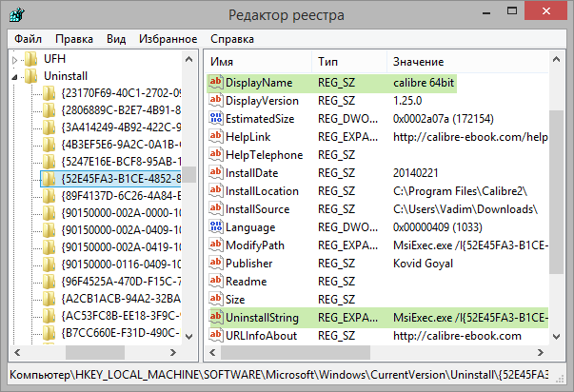Click the tree pane vertical scrollbar thumb
574x392 pixels.
188,174
